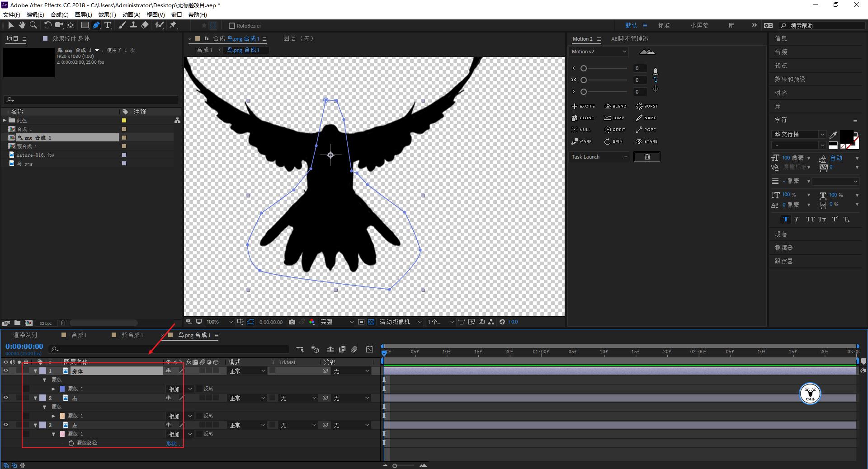Click the ORBIT button in Motion 2
This screenshot has height=469, width=868.
point(615,130)
